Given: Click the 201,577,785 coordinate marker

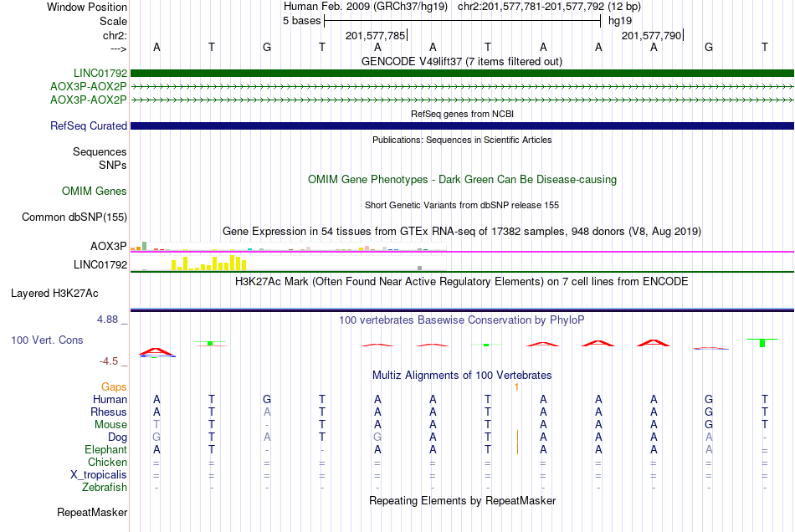Looking at the screenshot, I should click(x=376, y=35).
